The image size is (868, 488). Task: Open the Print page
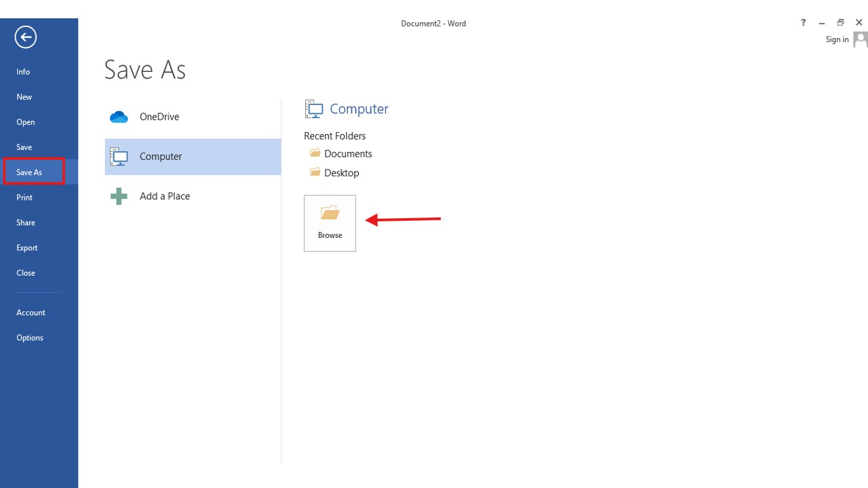24,197
